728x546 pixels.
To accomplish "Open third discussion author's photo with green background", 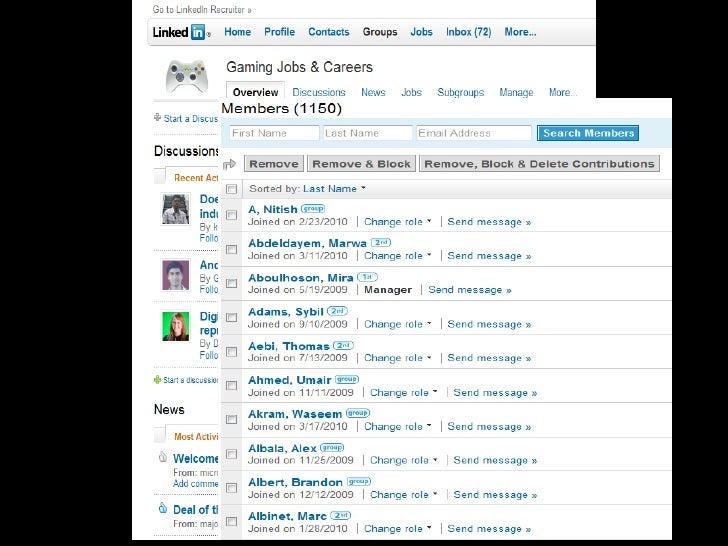I will coord(176,326).
